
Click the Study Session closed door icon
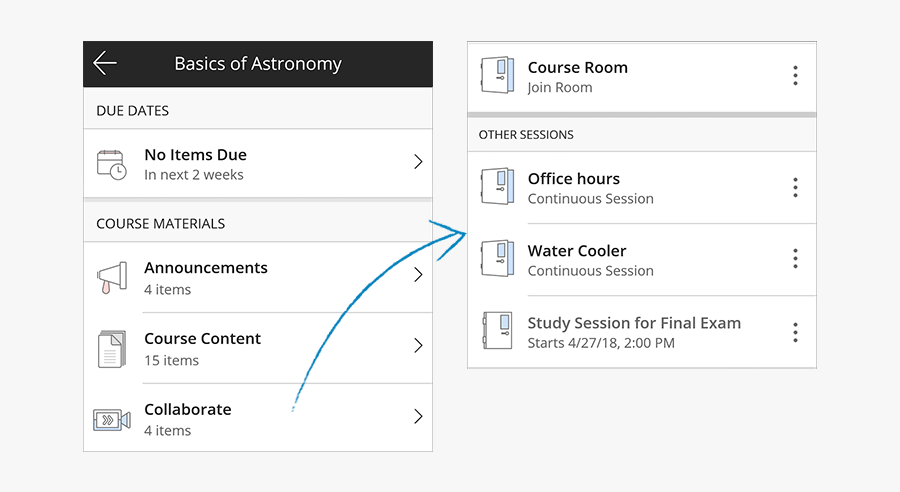tap(497, 332)
